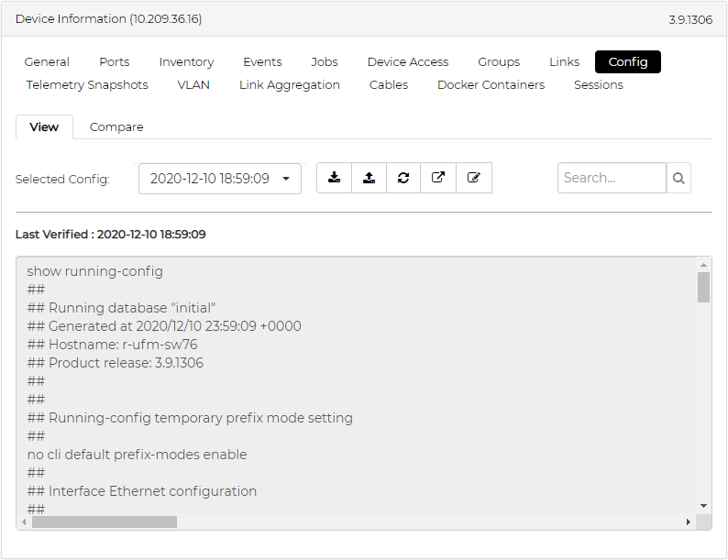Open the Selected Config date dropdown
This screenshot has height=560, width=728.
point(220,179)
